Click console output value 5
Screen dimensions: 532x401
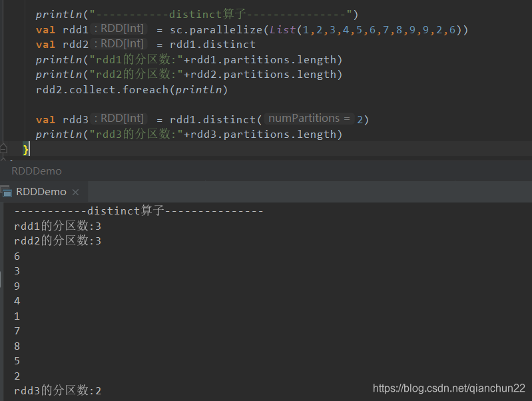tap(17, 360)
